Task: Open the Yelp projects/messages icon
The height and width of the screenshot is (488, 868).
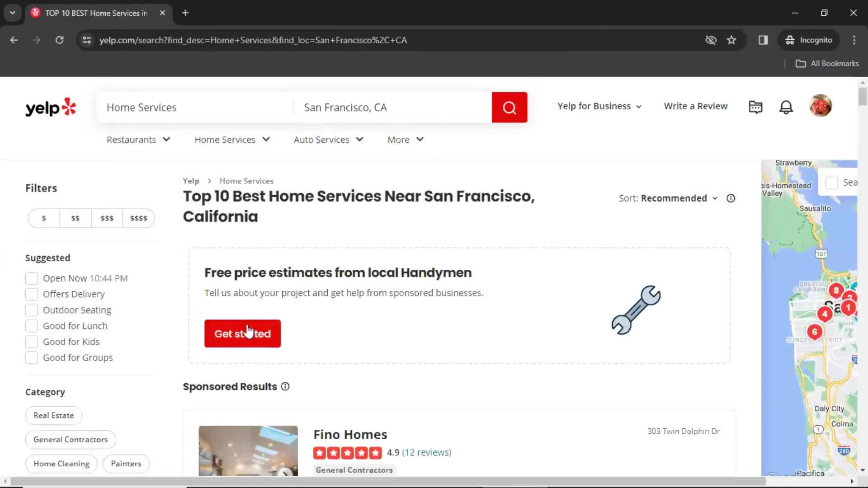Action: coord(755,107)
